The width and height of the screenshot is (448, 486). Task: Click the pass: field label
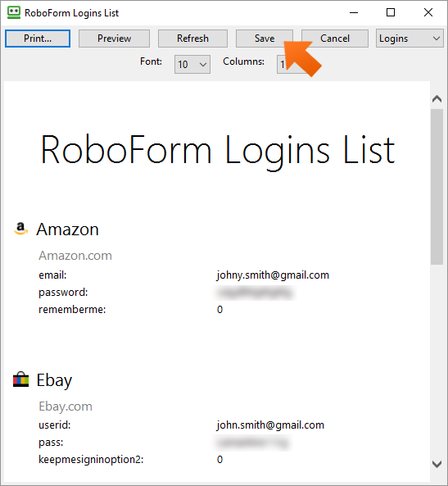[x=51, y=443]
